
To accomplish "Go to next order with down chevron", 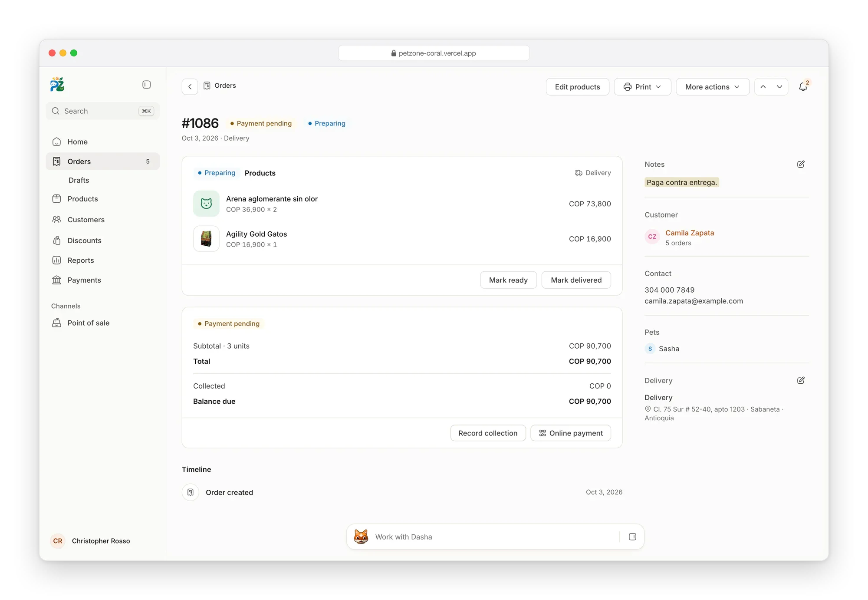I will pyautogui.click(x=779, y=87).
